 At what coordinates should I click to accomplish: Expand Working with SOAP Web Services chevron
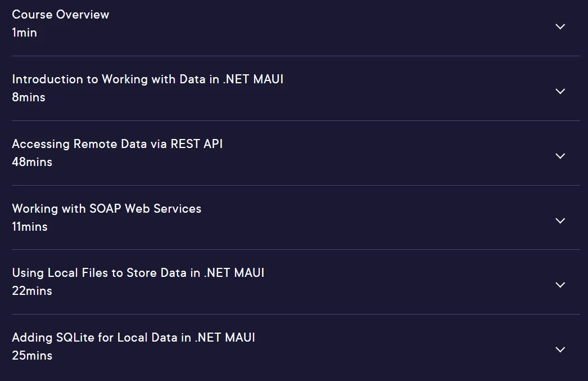pyautogui.click(x=560, y=221)
